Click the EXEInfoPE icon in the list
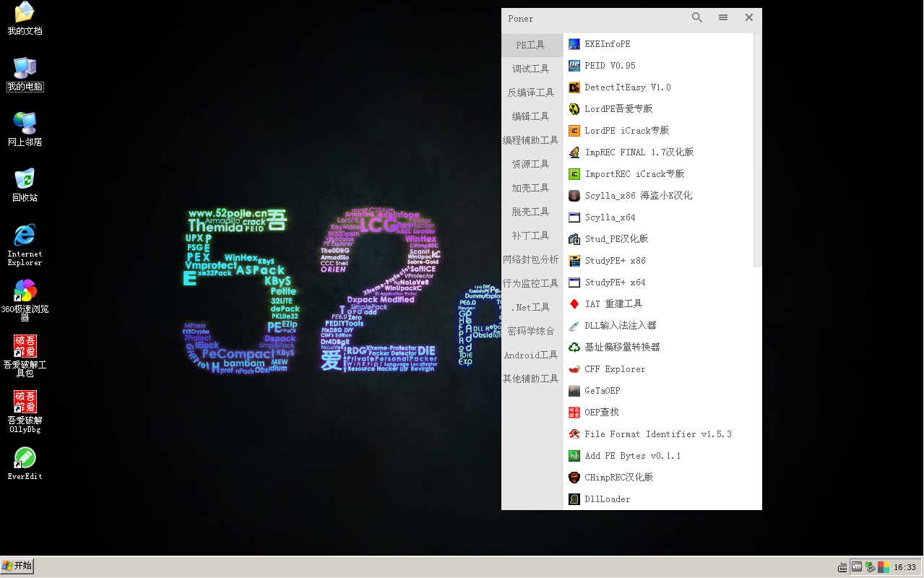The width and height of the screenshot is (924, 578). [x=574, y=44]
